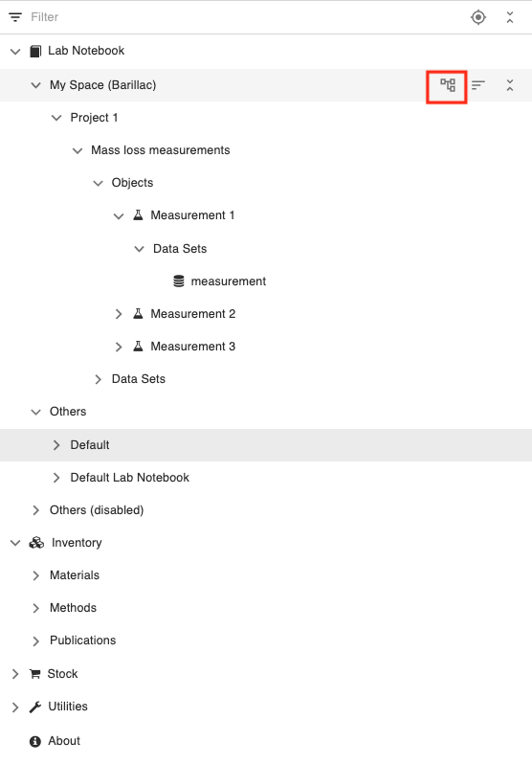The width and height of the screenshot is (532, 764).
Task: Expand the Others (disabled) node
Action: coord(35,510)
